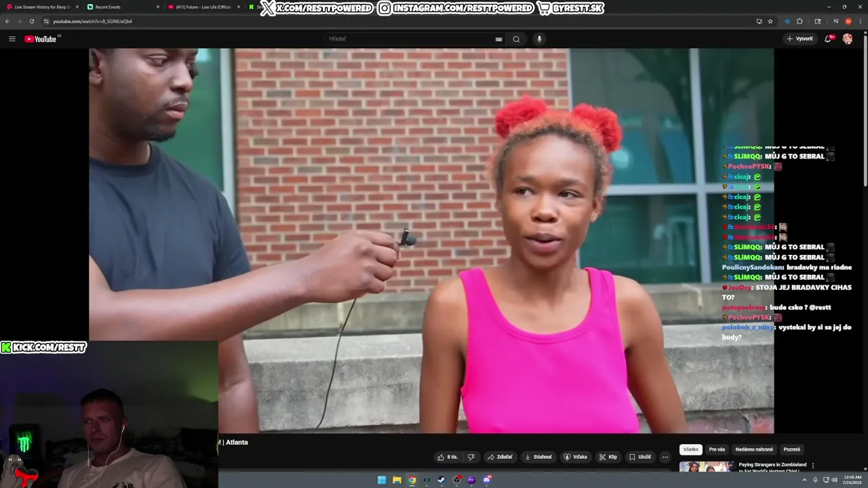
Task: Close the Future - Low Life tab
Action: (x=239, y=7)
